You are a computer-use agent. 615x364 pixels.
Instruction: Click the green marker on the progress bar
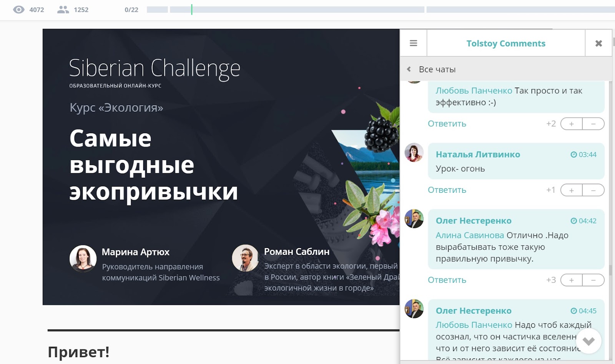[x=191, y=10]
